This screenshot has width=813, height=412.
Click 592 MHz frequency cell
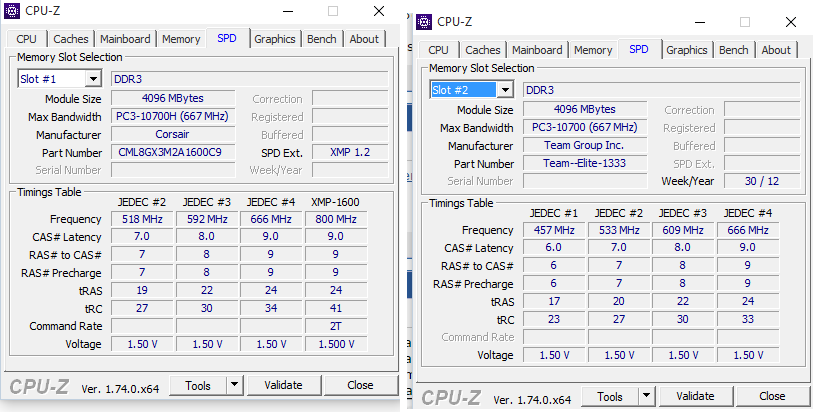[x=207, y=219]
